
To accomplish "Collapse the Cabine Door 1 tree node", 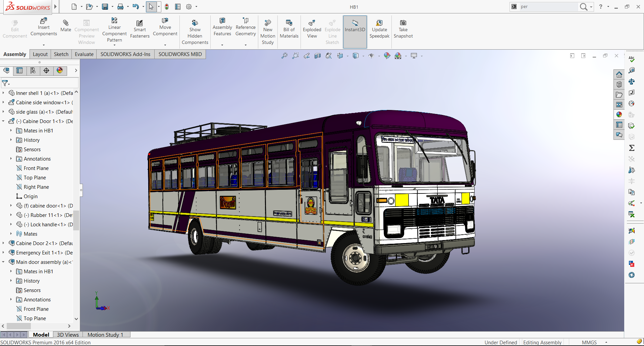I will click(3, 121).
